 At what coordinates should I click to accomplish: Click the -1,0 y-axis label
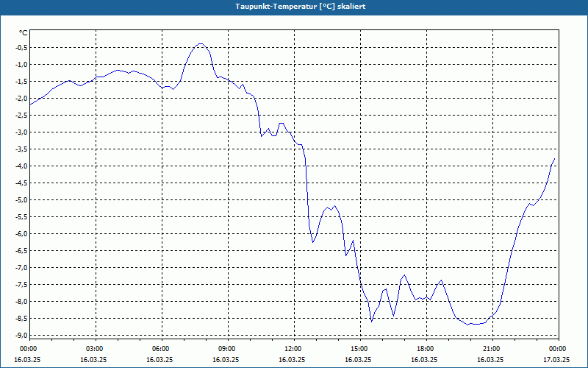coord(21,64)
